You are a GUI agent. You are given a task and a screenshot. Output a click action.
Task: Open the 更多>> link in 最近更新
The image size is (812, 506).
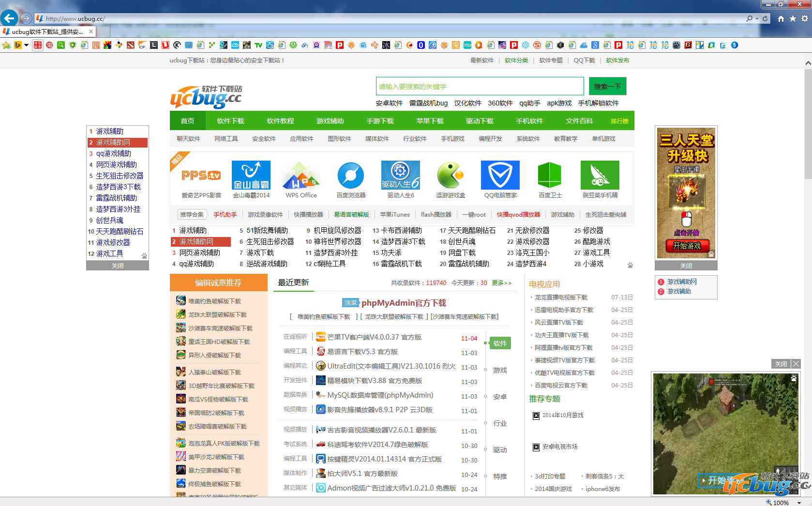pos(502,283)
